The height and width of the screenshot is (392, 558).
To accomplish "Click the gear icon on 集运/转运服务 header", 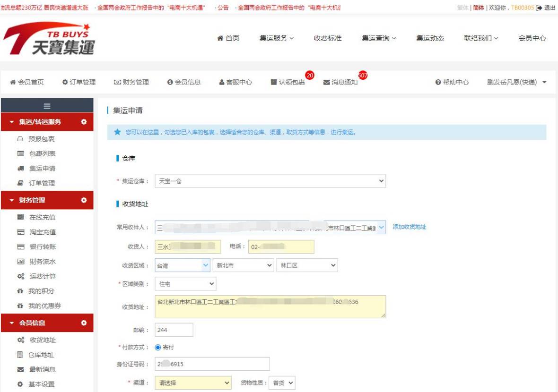I will tap(84, 121).
